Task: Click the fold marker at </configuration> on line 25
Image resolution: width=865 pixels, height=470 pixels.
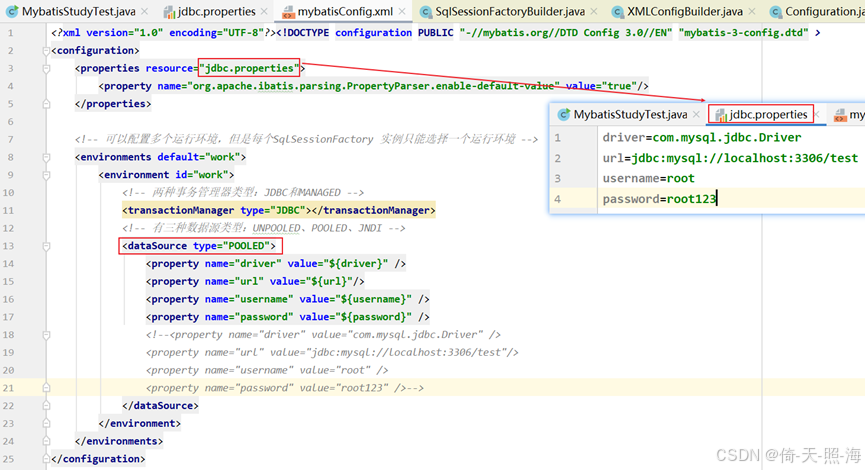Action: point(46,458)
